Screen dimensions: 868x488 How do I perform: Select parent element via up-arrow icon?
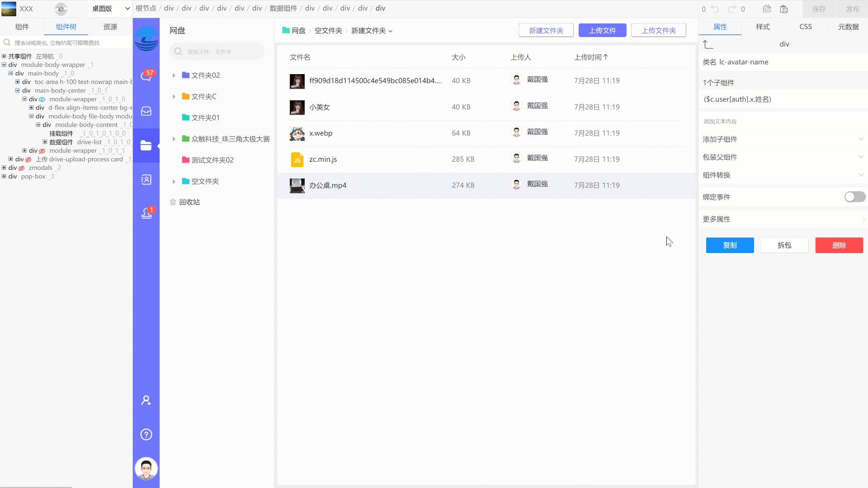pyautogui.click(x=708, y=44)
